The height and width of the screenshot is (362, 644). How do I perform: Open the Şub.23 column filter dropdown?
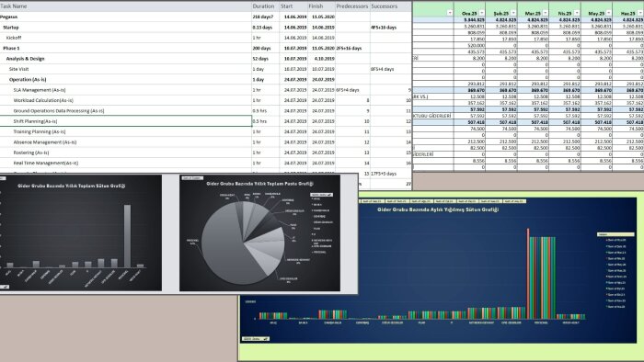pos(513,13)
